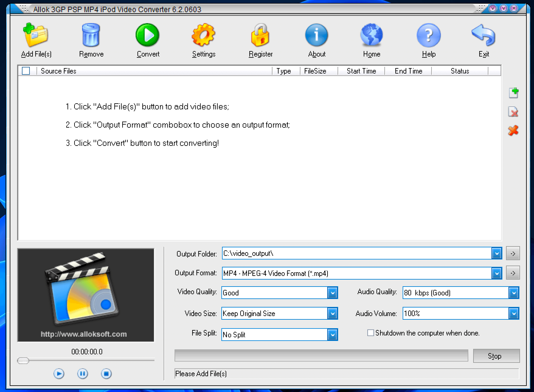Click the Exit text label

[x=484, y=54]
